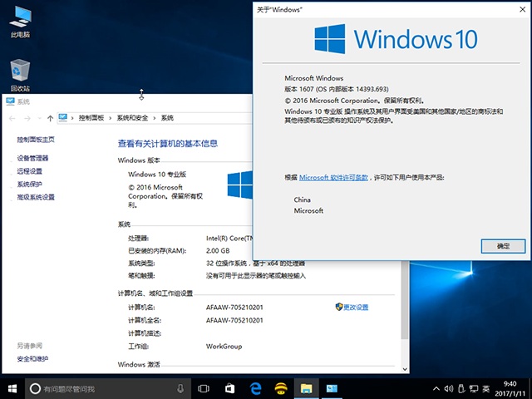Click 更改设置 next to computer name
The width and height of the screenshot is (532, 399).
point(356,307)
